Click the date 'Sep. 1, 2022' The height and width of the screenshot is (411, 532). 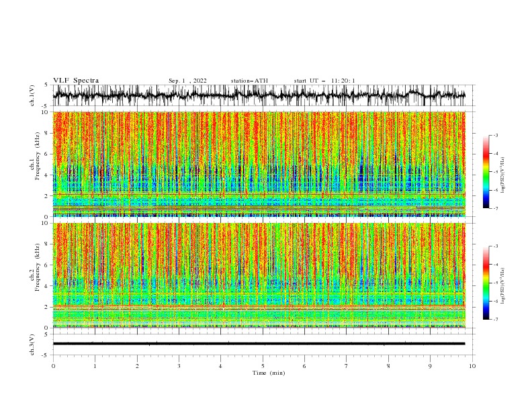click(187, 81)
